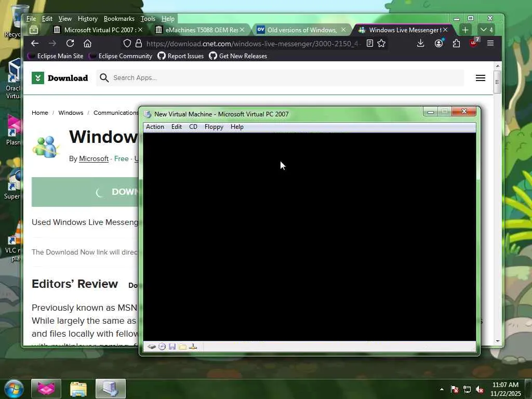Click the search magnifier icon on CNET
The width and height of the screenshot is (532, 399).
pos(104,78)
